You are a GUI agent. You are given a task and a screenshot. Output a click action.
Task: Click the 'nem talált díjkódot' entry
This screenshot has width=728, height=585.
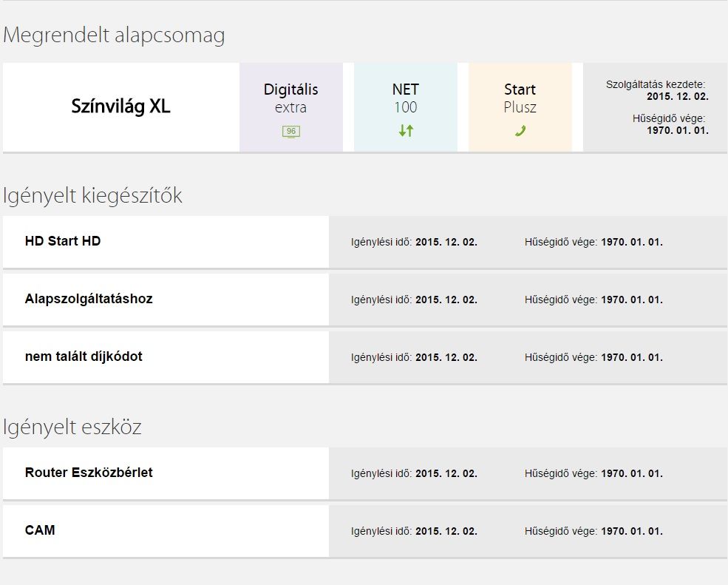click(x=84, y=356)
